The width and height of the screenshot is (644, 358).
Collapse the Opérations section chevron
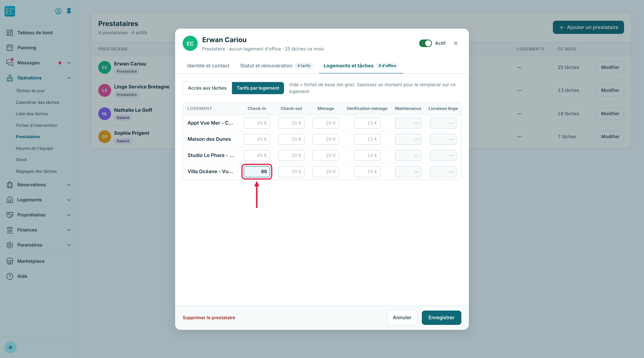69,78
